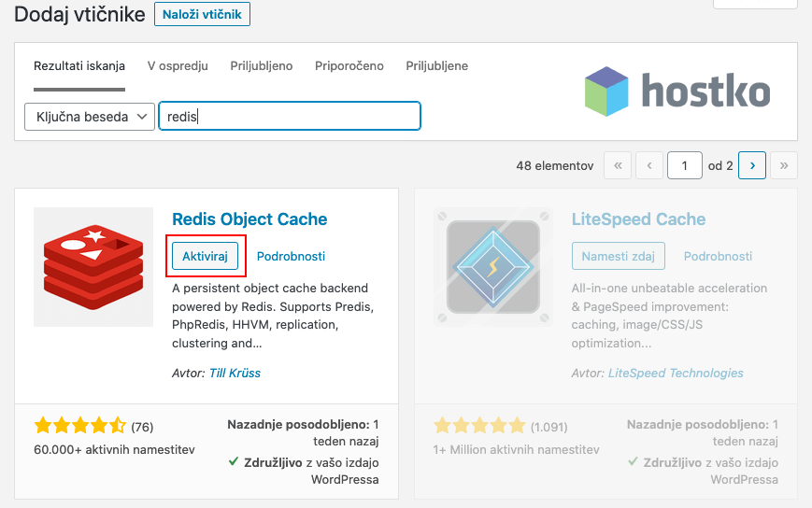Click the Redis Object Cache star rating

[x=79, y=427]
